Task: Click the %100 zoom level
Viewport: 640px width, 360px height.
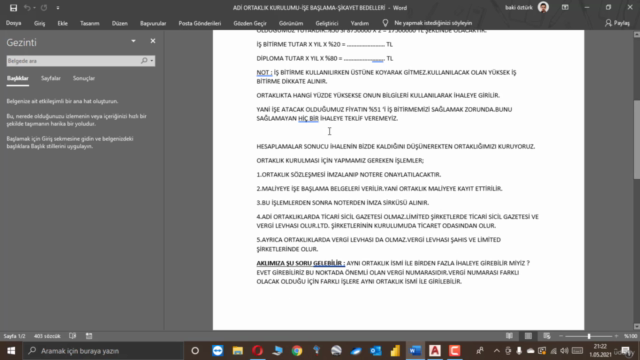Action: 630,336
